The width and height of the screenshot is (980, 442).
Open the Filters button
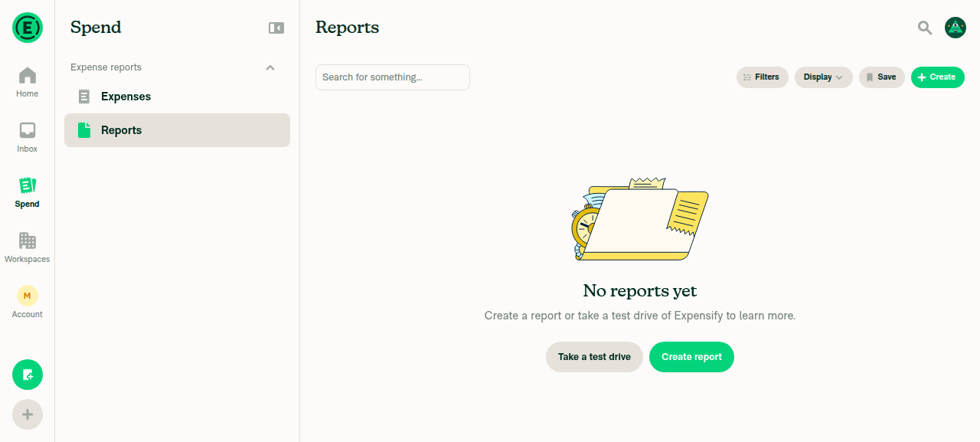[763, 77]
